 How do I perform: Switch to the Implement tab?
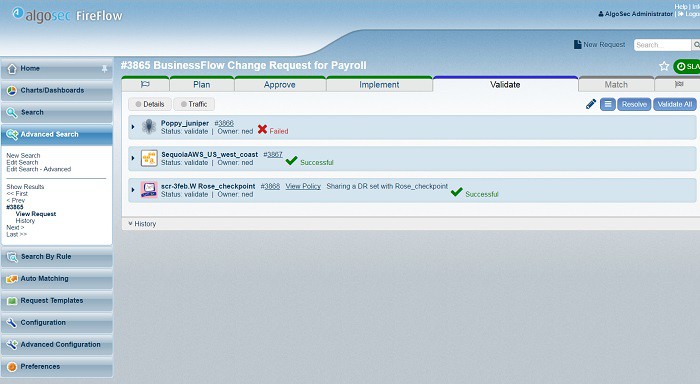point(379,84)
